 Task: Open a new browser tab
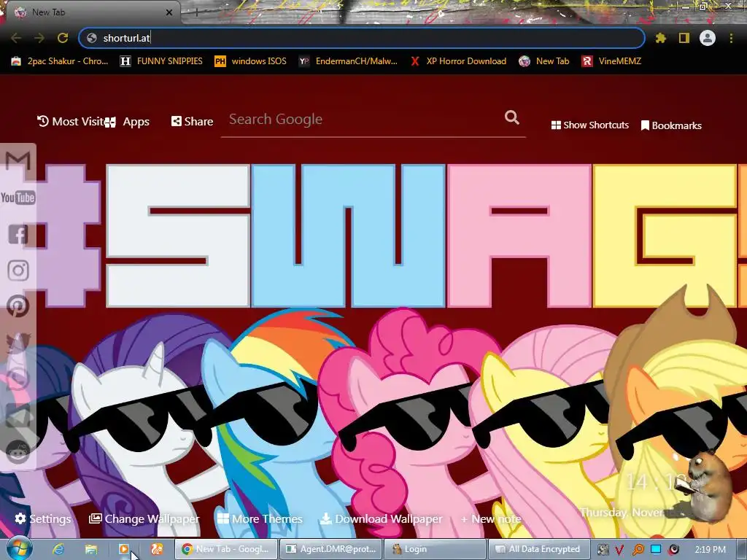(x=196, y=12)
